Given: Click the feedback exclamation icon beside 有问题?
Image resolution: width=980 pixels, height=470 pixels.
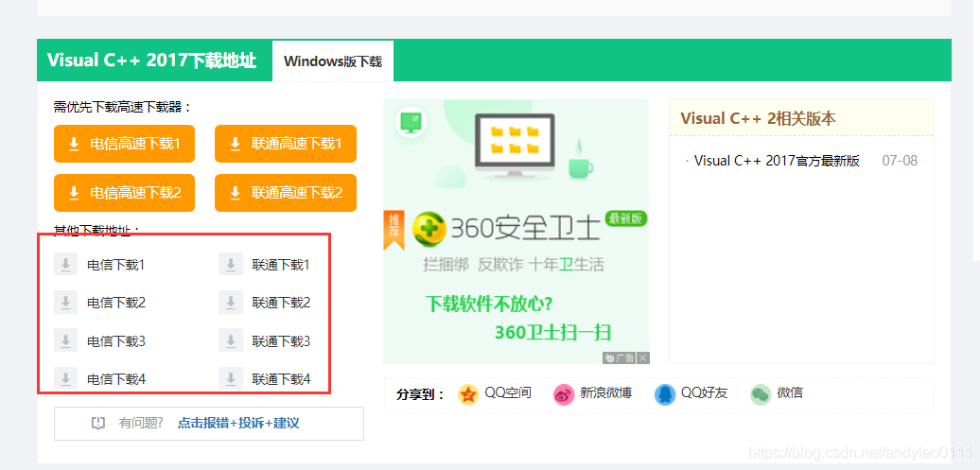Looking at the screenshot, I should point(98,423).
